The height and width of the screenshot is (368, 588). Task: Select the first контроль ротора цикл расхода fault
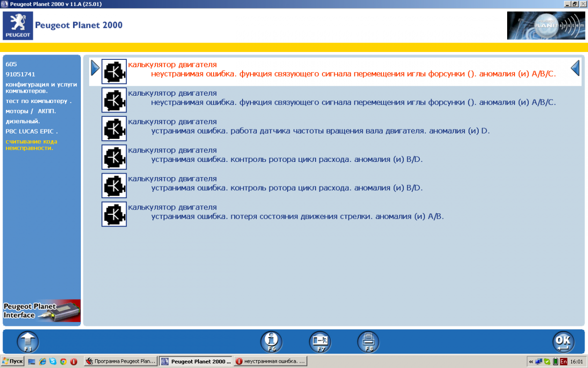pyautogui.click(x=287, y=159)
